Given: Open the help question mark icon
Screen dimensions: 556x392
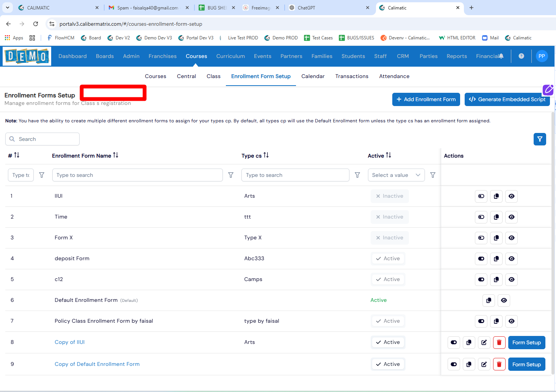Looking at the screenshot, I should click(x=522, y=56).
